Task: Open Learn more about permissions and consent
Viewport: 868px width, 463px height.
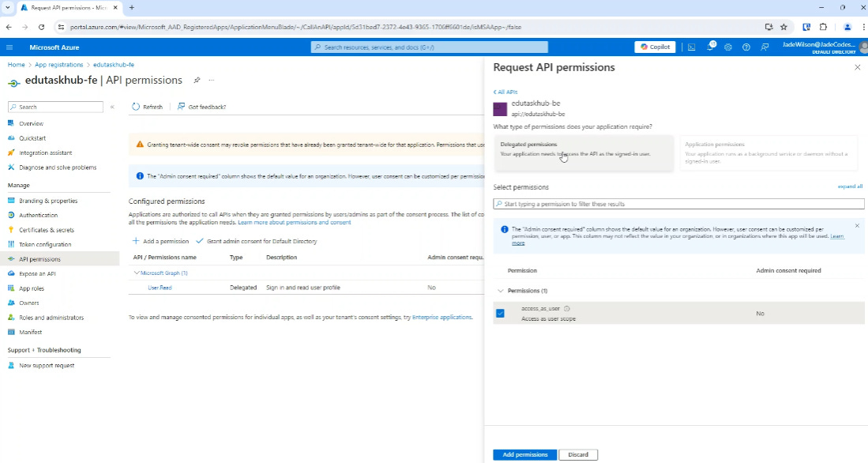Action: pyautogui.click(x=295, y=222)
